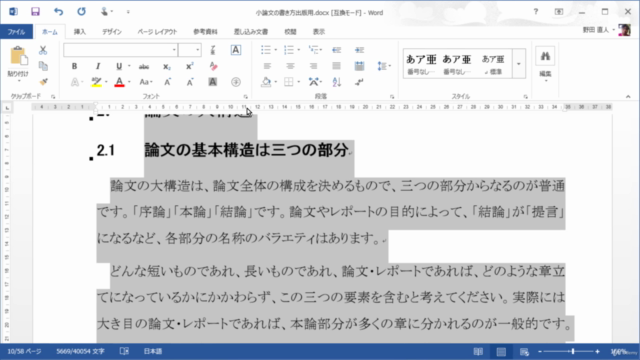Paste from clipboard using the paste icon
This screenshot has height=360, width=640.
(x=18, y=56)
